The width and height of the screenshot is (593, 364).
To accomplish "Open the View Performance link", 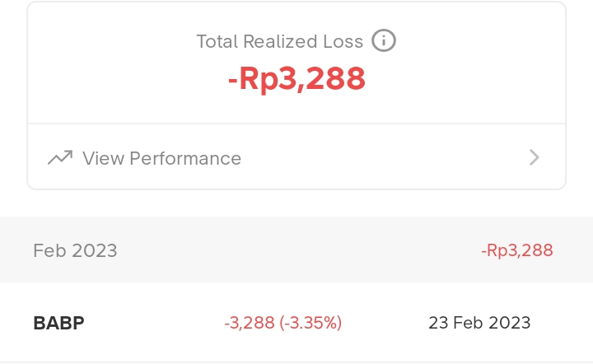I will [161, 158].
